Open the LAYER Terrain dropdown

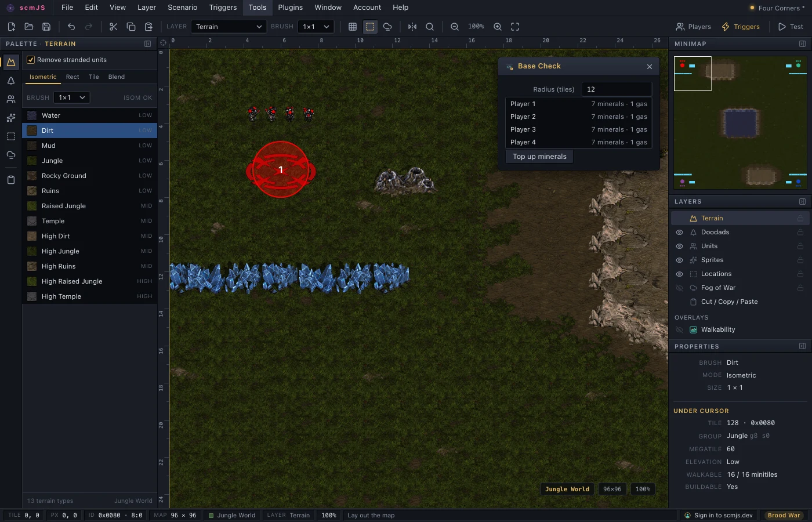click(x=229, y=27)
